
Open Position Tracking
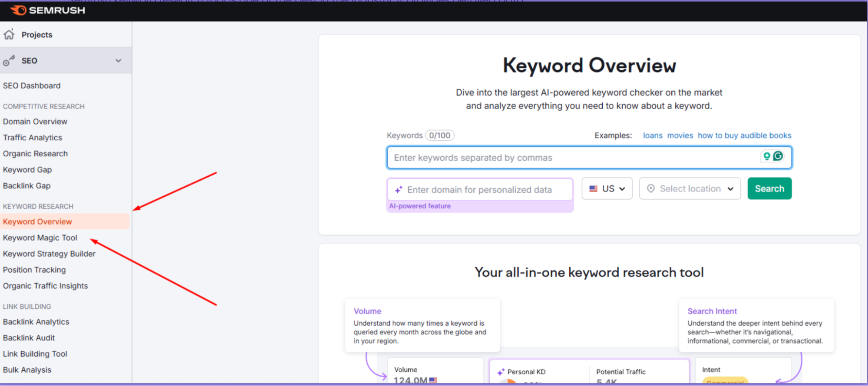pos(34,270)
